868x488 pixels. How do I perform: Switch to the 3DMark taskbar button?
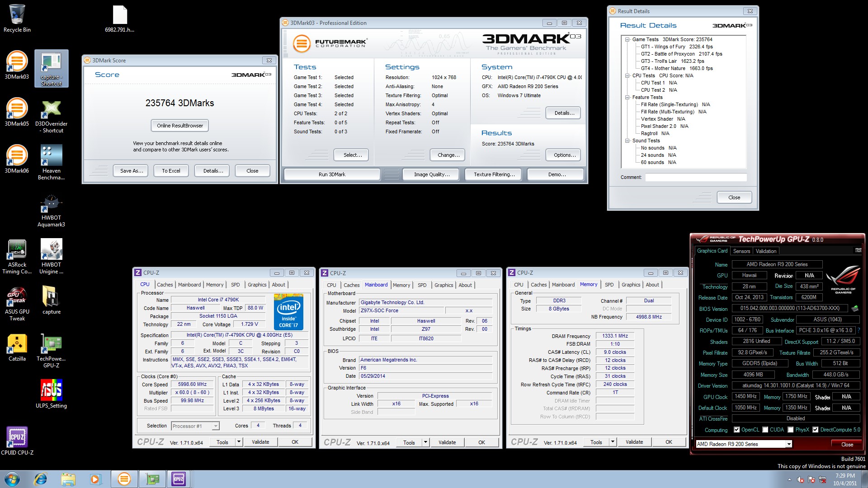click(x=124, y=479)
